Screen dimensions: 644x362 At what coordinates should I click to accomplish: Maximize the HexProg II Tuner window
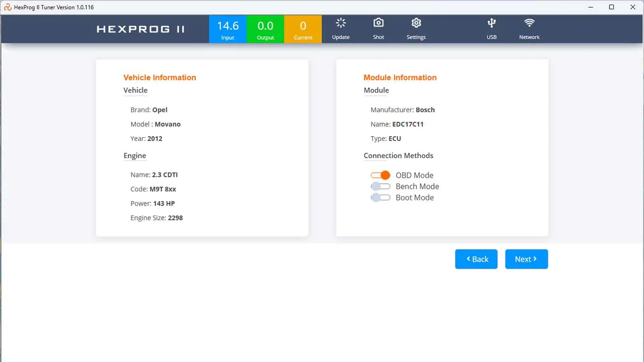pyautogui.click(x=611, y=7)
